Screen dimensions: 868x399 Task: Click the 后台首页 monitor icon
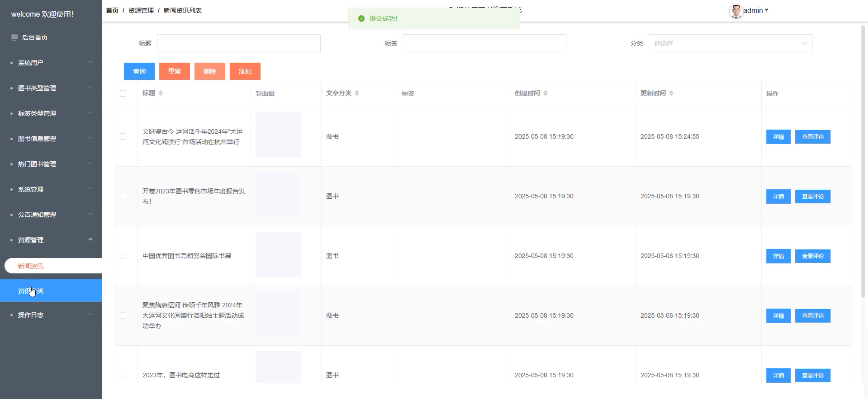14,37
